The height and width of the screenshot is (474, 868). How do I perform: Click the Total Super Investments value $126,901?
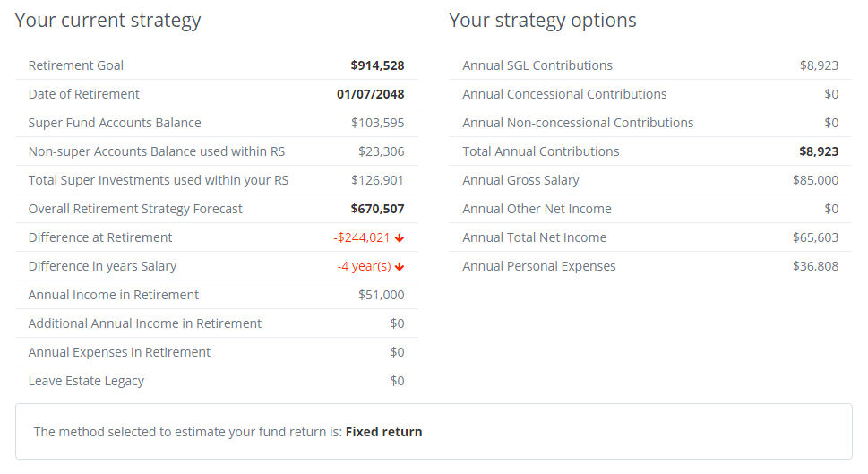[377, 180]
